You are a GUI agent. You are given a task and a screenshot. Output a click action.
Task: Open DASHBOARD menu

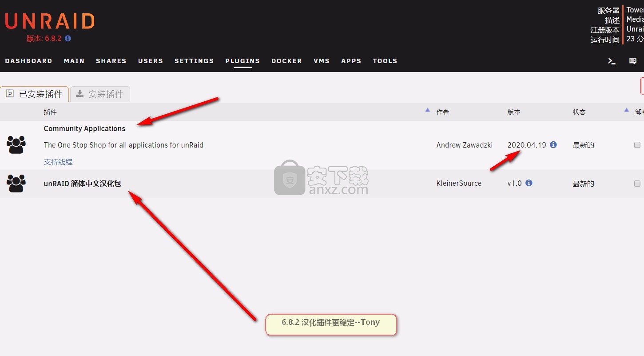point(28,61)
